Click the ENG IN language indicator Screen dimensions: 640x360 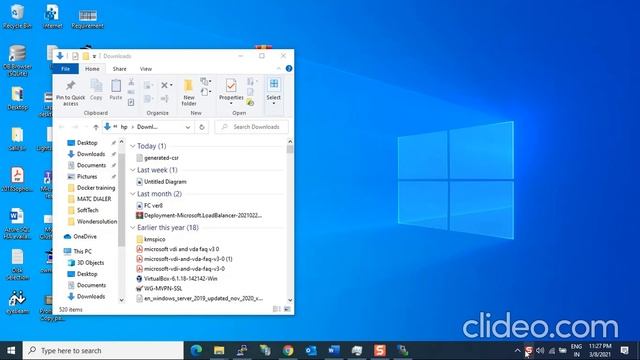coord(576,350)
